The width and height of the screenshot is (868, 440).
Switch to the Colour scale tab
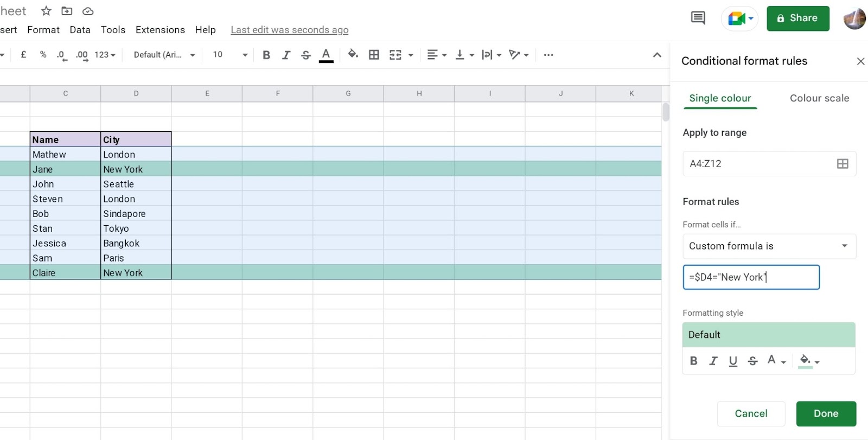(x=819, y=98)
